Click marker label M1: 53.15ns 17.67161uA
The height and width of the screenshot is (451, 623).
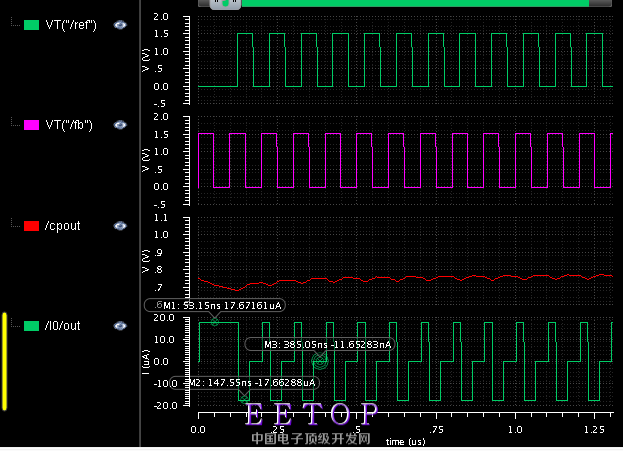click(x=215, y=305)
